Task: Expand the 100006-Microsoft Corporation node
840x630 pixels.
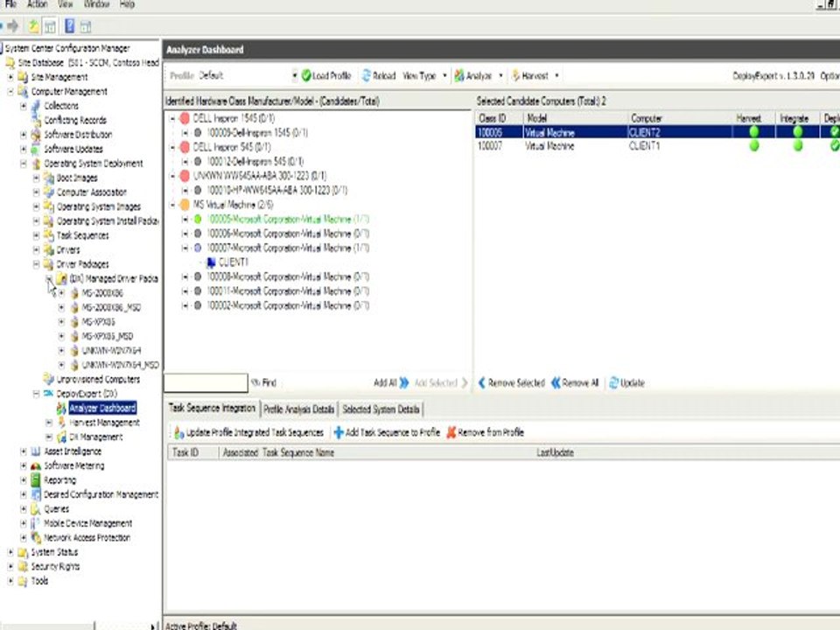Action: pyautogui.click(x=185, y=234)
